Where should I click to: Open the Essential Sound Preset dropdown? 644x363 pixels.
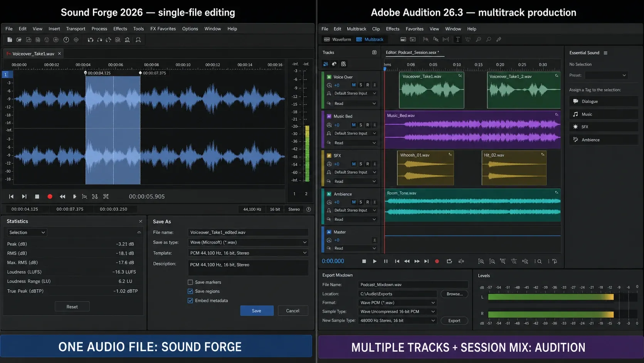pos(606,75)
